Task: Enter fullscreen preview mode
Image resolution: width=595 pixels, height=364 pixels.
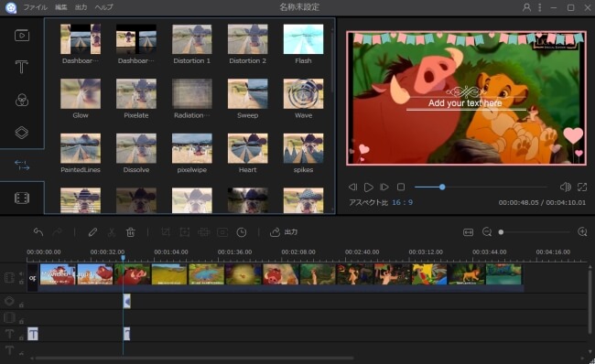Action: tap(581, 187)
